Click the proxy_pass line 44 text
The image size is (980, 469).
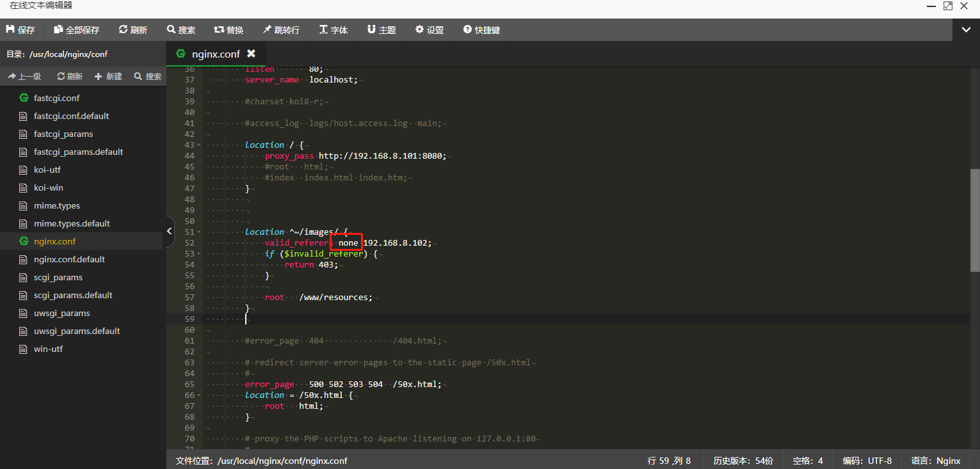(356, 156)
